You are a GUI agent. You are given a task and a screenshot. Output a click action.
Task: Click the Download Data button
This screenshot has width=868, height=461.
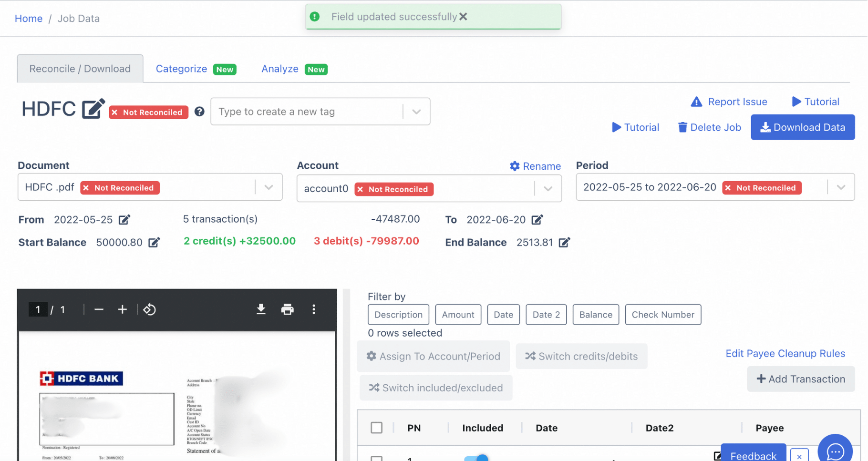802,127
